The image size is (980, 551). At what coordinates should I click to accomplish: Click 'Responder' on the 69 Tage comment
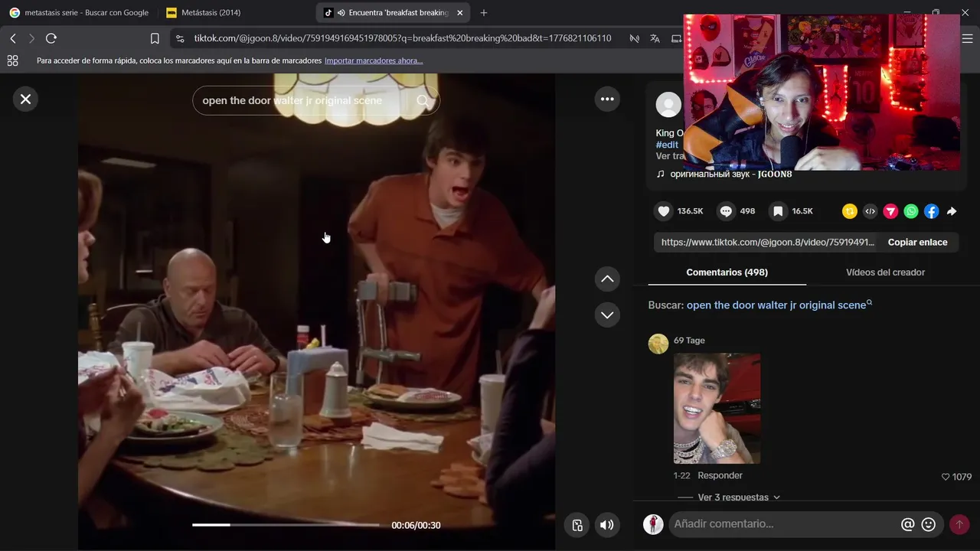tap(720, 476)
